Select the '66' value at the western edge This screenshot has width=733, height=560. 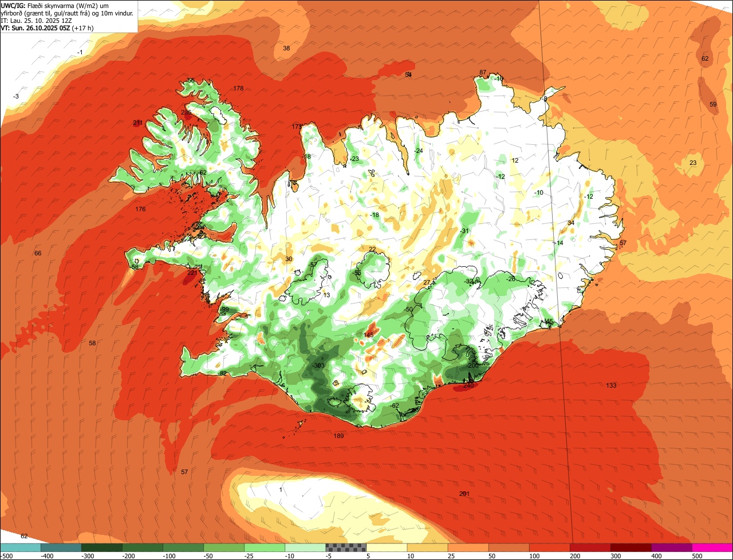[38, 253]
